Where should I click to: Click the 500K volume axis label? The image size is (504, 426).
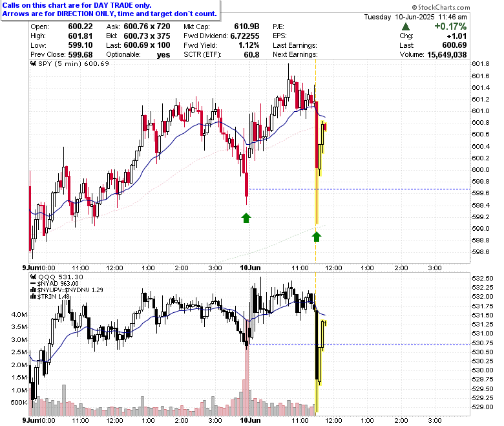tap(19, 403)
